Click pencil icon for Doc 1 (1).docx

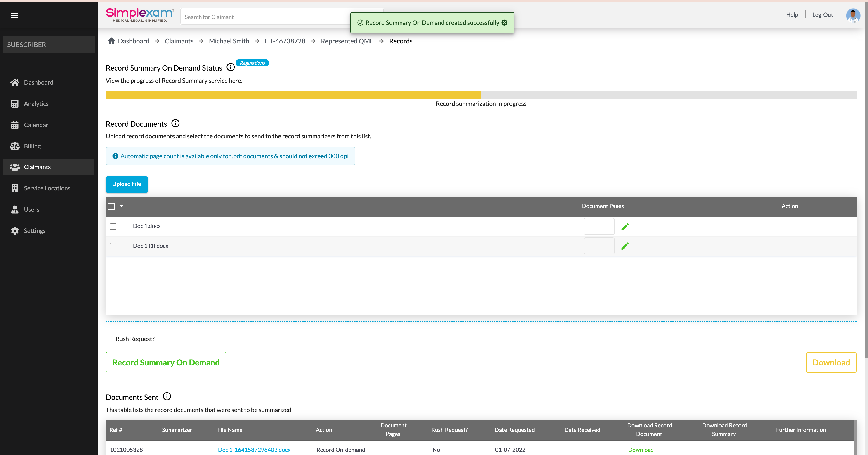coord(625,246)
